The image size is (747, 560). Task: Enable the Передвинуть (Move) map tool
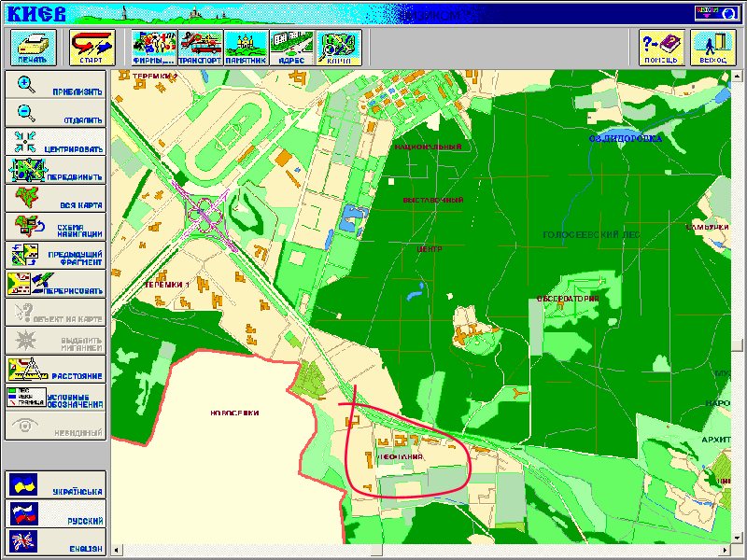click(x=55, y=171)
